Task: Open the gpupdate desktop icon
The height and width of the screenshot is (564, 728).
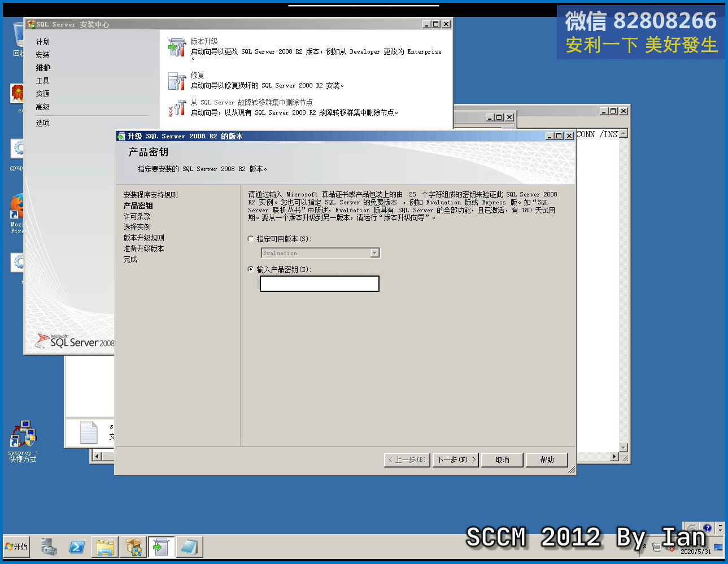Action: coord(17,154)
